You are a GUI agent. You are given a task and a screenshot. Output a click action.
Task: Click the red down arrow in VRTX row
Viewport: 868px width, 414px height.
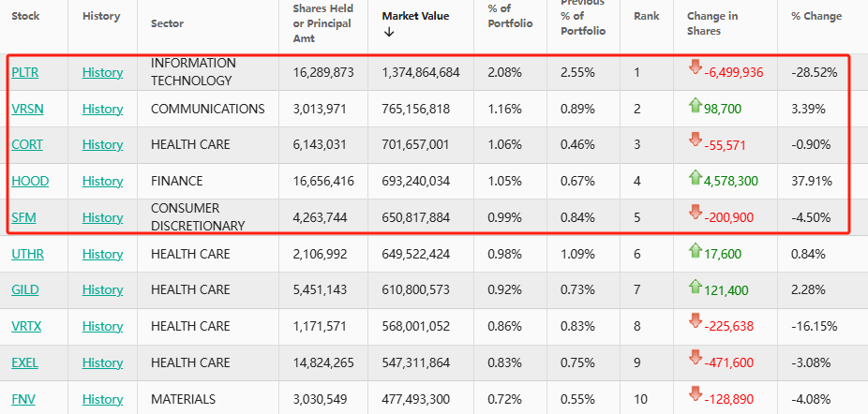coord(695,321)
